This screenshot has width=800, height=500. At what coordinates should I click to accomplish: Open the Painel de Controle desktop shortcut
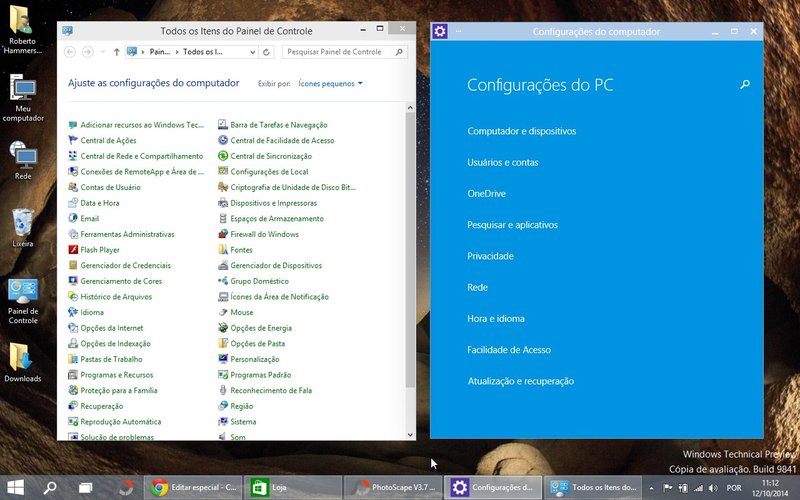click(x=22, y=302)
